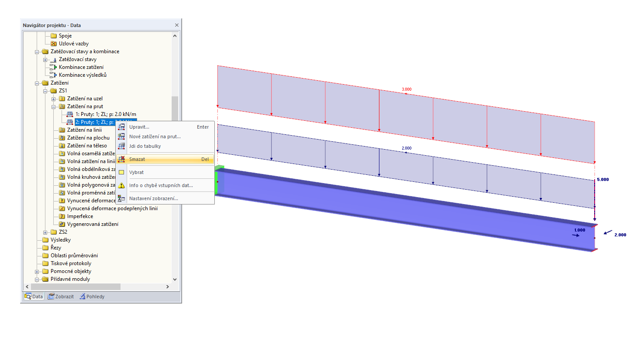
Task: Select tree row '1: Pruty: 1; ZL; p: 2.0 kN/m'
Action: click(x=105, y=114)
